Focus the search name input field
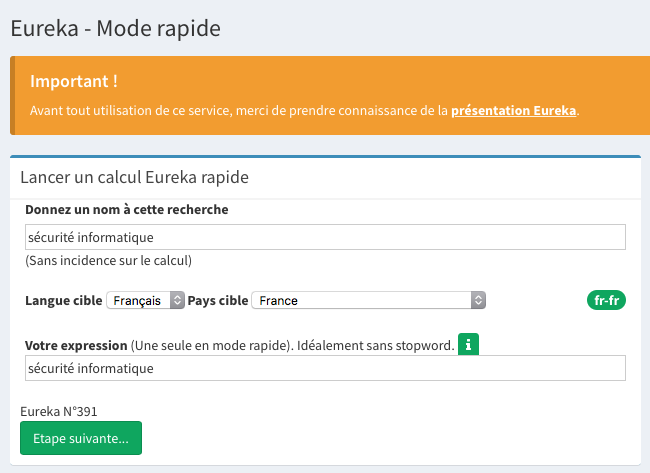 pyautogui.click(x=325, y=237)
